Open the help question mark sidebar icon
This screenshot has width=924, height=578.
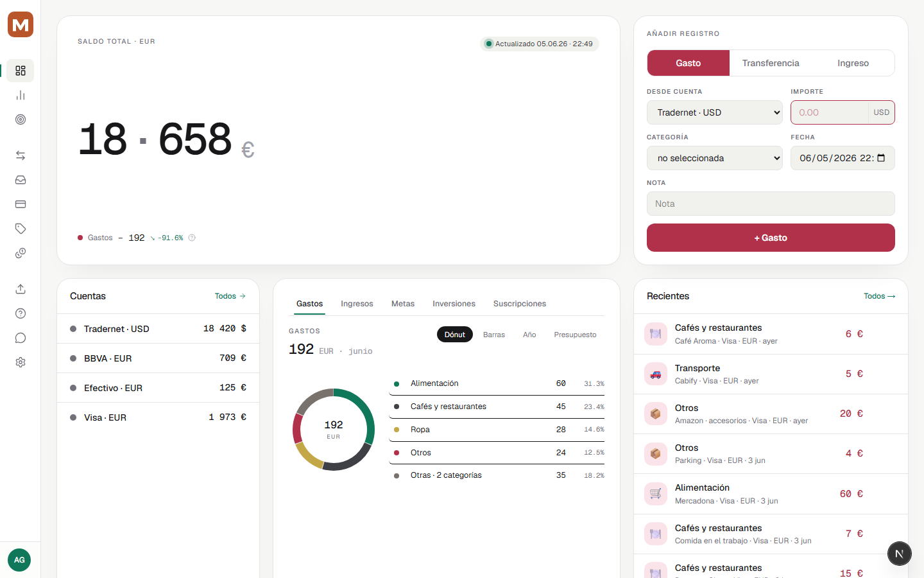[21, 313]
